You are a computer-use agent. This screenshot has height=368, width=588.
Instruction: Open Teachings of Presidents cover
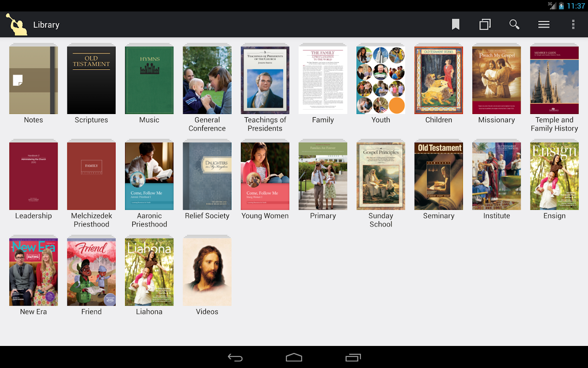pyautogui.click(x=265, y=80)
